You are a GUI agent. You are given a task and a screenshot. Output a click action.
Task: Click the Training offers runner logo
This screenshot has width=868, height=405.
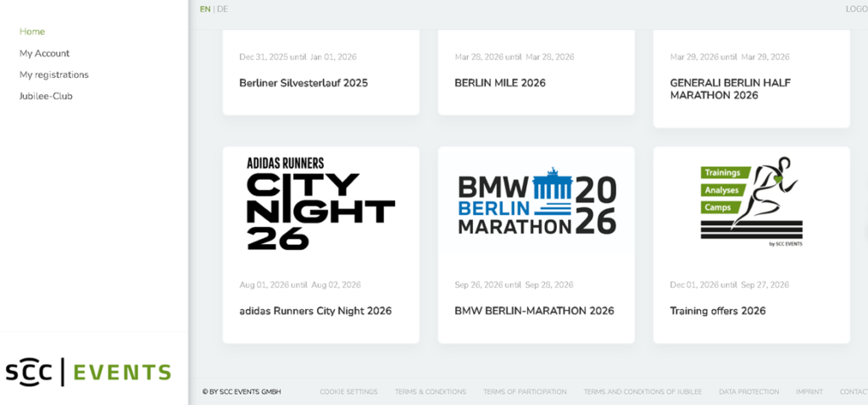click(751, 203)
